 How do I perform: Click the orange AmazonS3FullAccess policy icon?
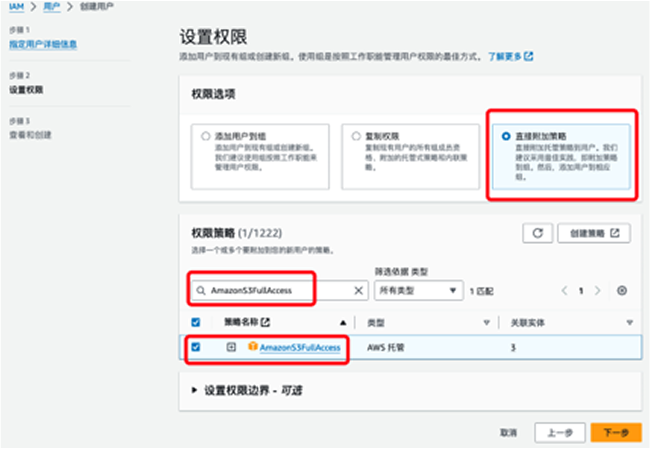pyautogui.click(x=251, y=347)
